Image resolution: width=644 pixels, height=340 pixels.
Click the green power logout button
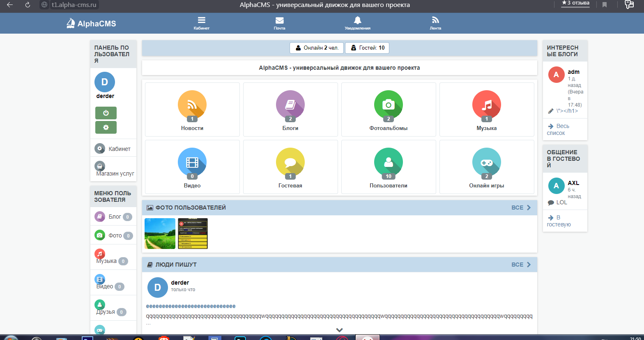tap(106, 113)
